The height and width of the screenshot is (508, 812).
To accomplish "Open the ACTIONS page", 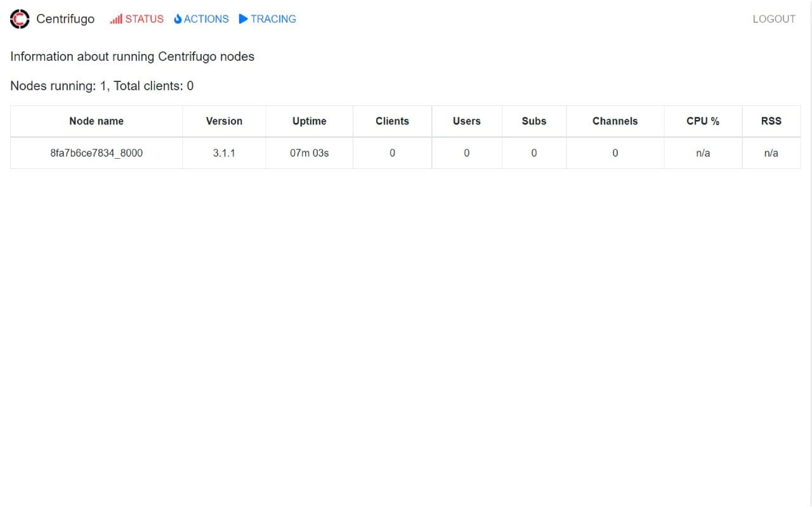I will pyautogui.click(x=206, y=19).
